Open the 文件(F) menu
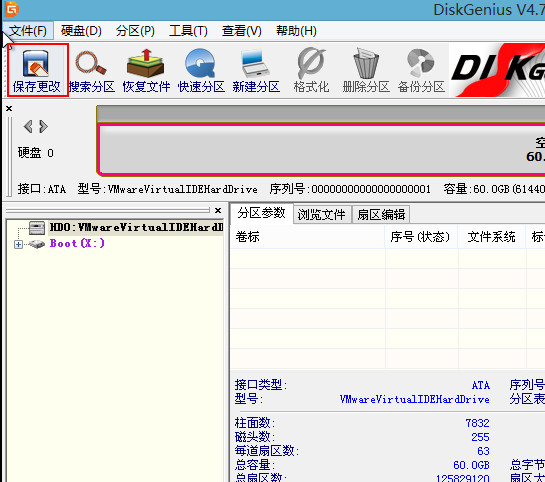 [28, 31]
